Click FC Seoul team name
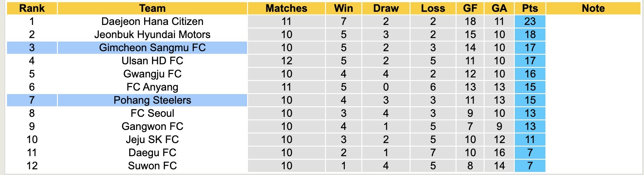 pyautogui.click(x=152, y=113)
